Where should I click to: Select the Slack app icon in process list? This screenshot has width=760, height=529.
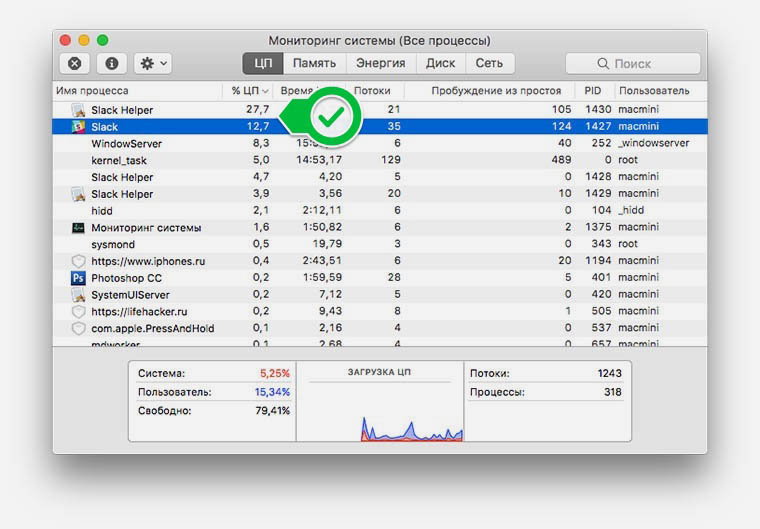click(x=78, y=127)
